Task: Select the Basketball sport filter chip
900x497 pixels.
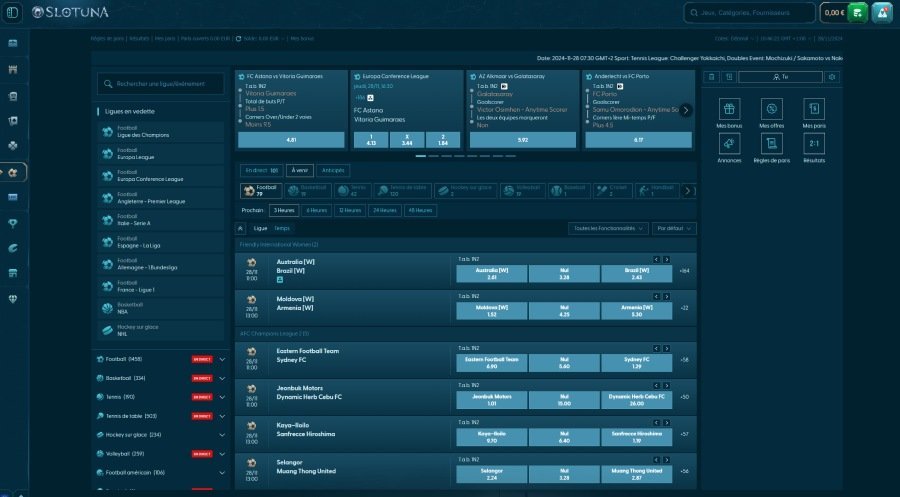Action: [x=308, y=191]
